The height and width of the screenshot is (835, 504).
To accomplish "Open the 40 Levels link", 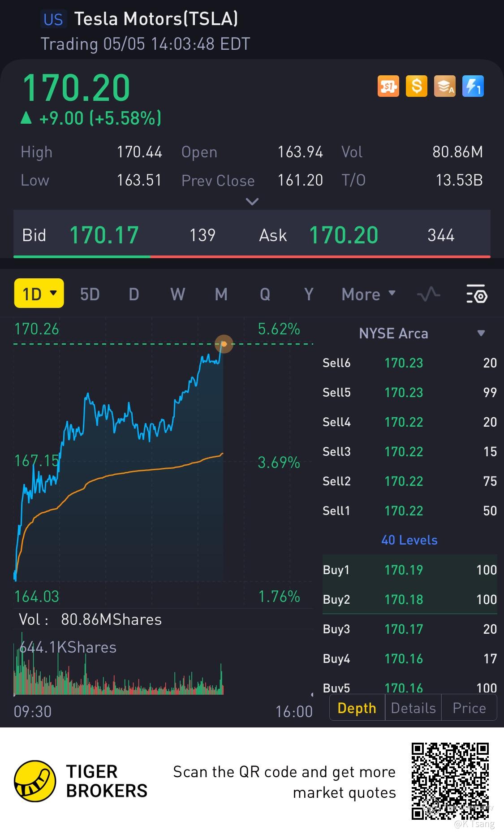I will coord(409,540).
